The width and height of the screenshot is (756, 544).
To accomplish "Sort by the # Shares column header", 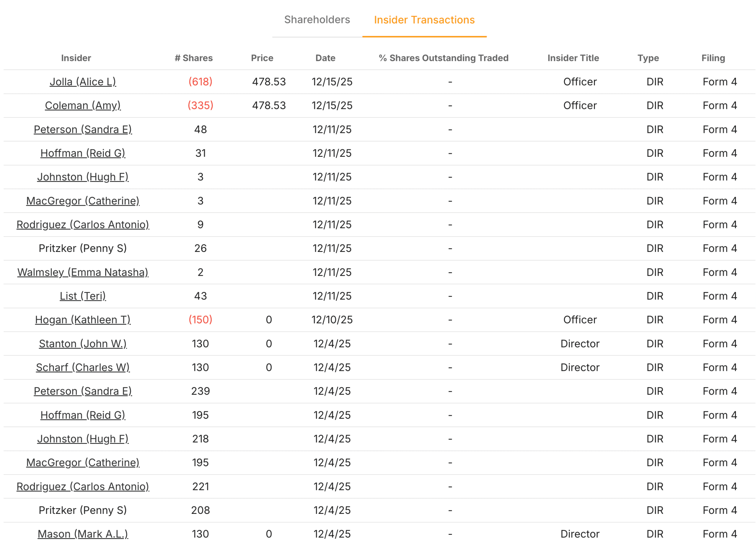I will pos(193,58).
